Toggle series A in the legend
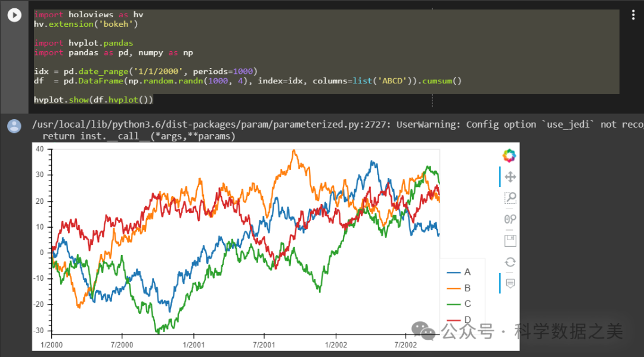Screen dimensions: 644x357 click(x=467, y=272)
